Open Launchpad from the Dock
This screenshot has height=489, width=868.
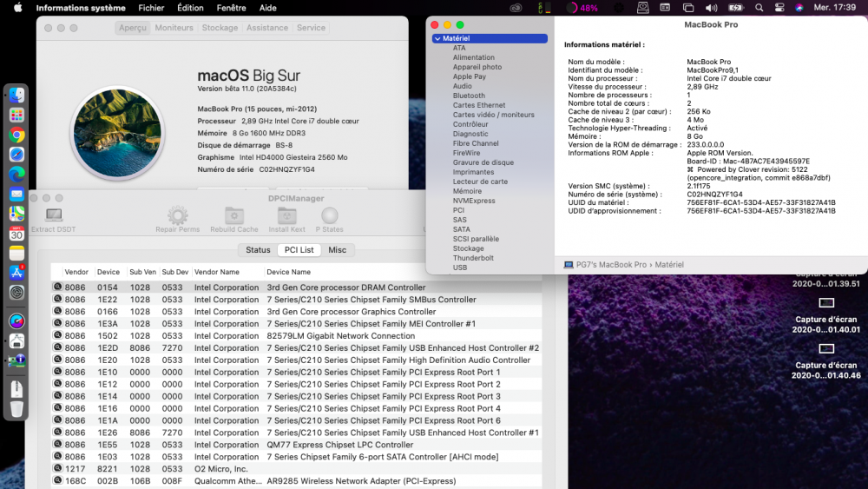click(x=16, y=116)
